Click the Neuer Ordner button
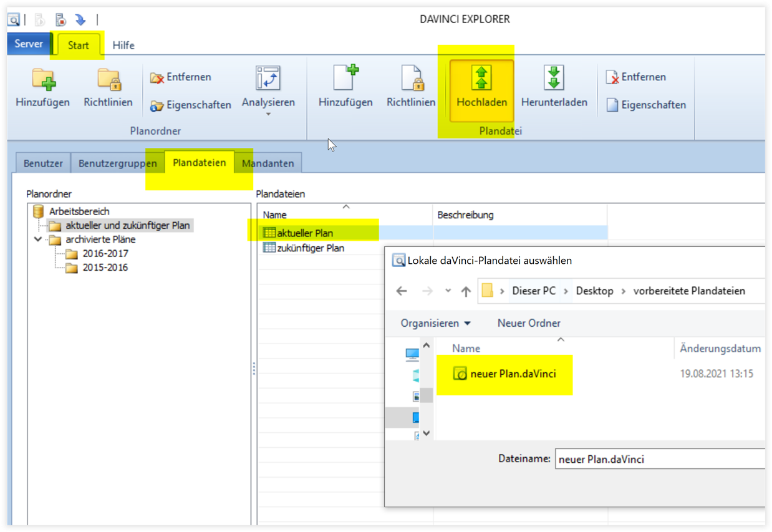 [x=529, y=323]
